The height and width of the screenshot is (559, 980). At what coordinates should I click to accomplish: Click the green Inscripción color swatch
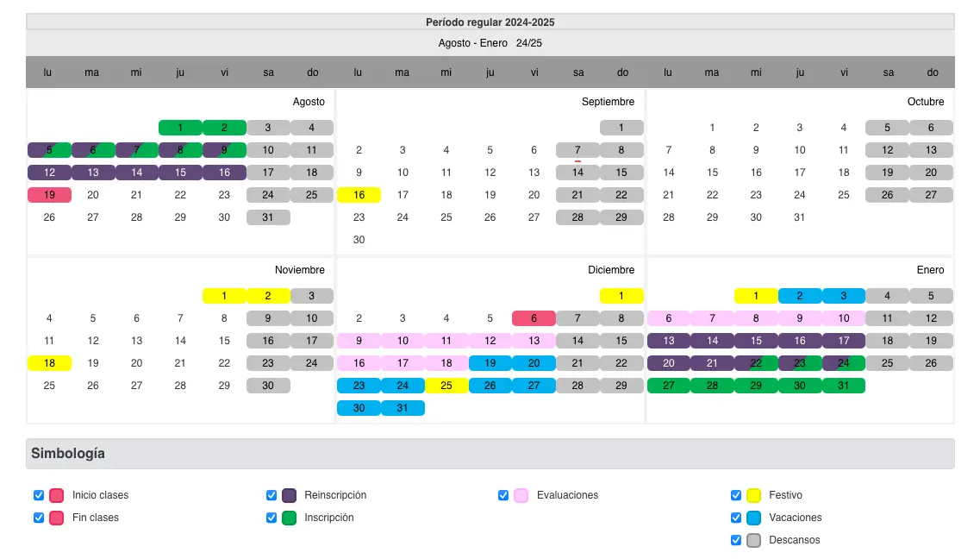point(289,518)
